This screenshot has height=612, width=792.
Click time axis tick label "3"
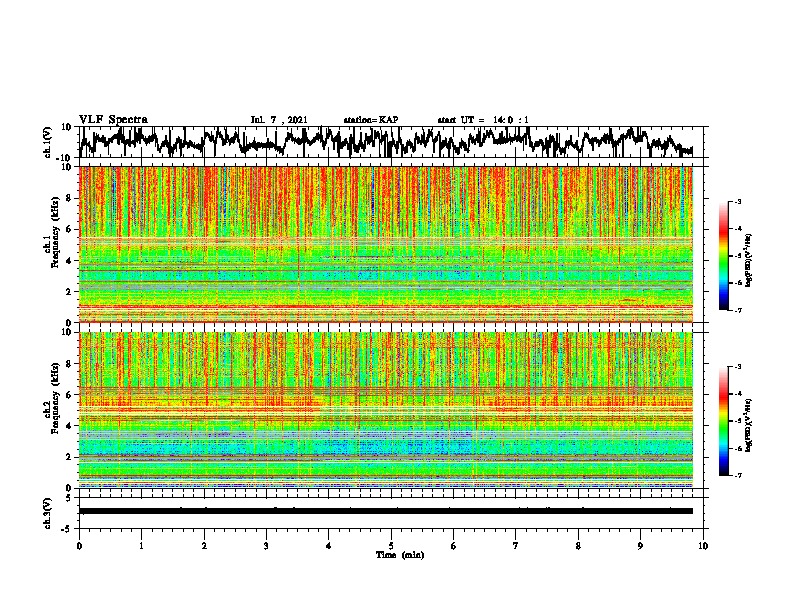266,546
